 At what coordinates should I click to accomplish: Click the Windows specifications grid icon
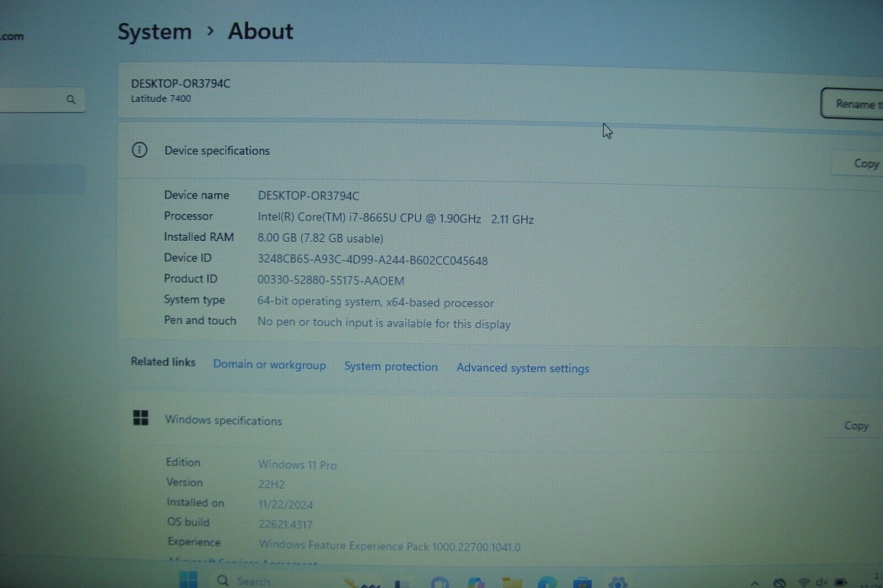point(141,419)
